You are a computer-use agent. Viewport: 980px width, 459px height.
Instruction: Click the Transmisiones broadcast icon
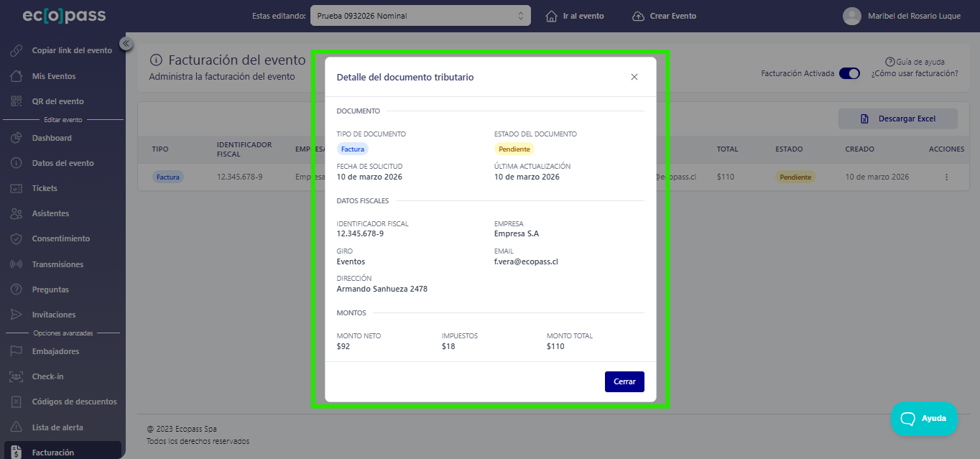coord(17,264)
